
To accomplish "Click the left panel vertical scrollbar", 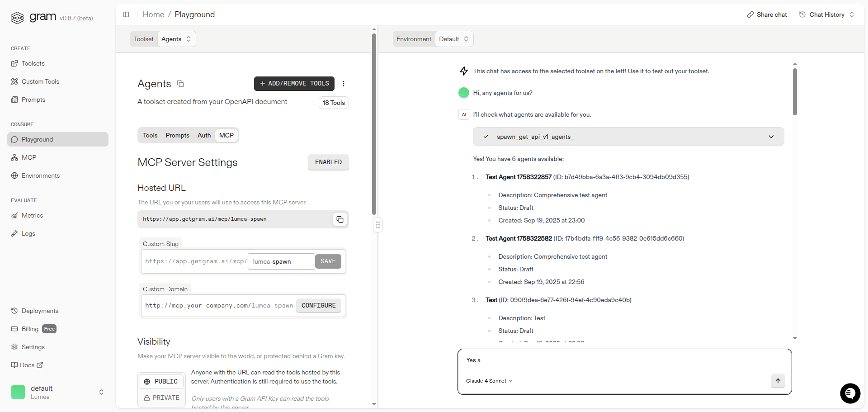I will click(374, 124).
